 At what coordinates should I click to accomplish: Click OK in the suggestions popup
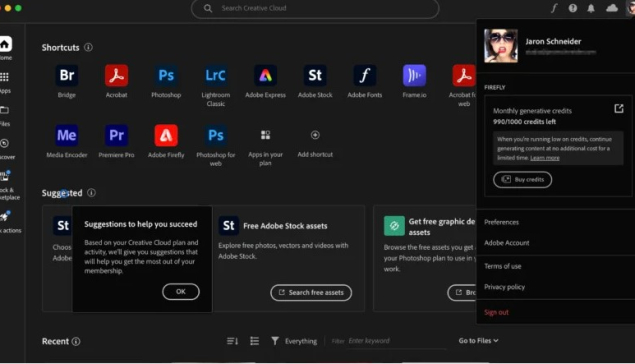point(181,292)
